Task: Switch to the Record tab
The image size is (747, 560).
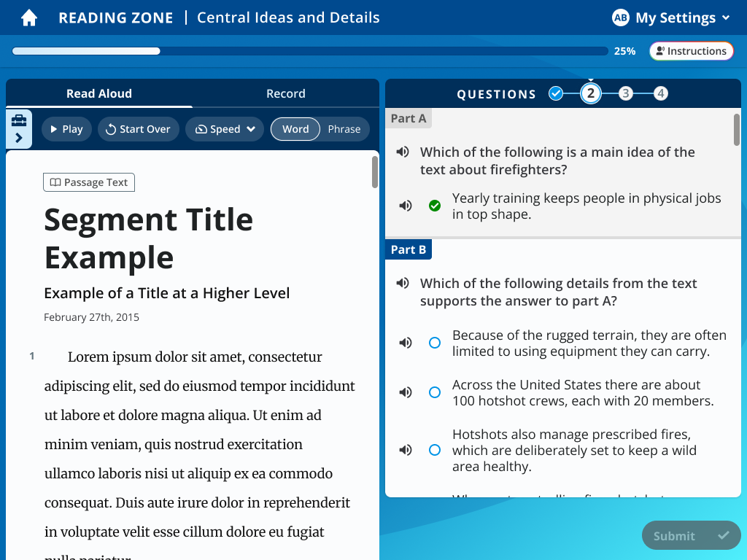Action: coord(286,93)
